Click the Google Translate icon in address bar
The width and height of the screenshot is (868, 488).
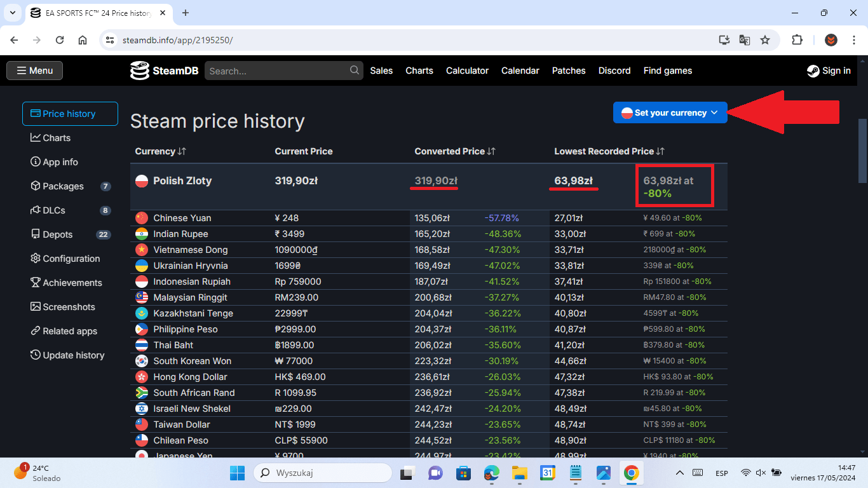(x=745, y=40)
